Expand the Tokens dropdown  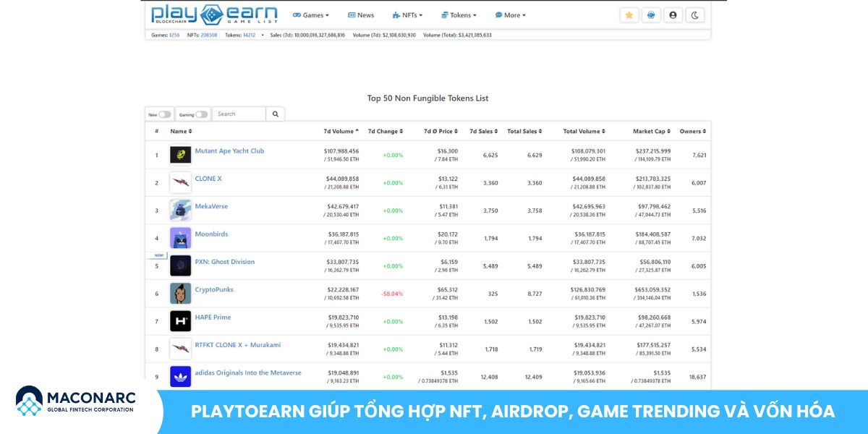(459, 14)
